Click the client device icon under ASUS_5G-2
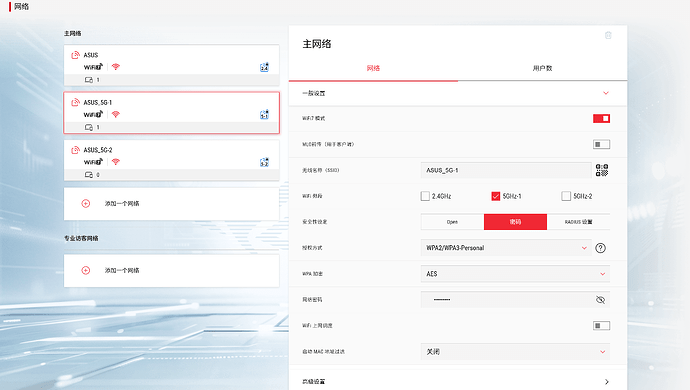The width and height of the screenshot is (690, 390). [x=89, y=175]
